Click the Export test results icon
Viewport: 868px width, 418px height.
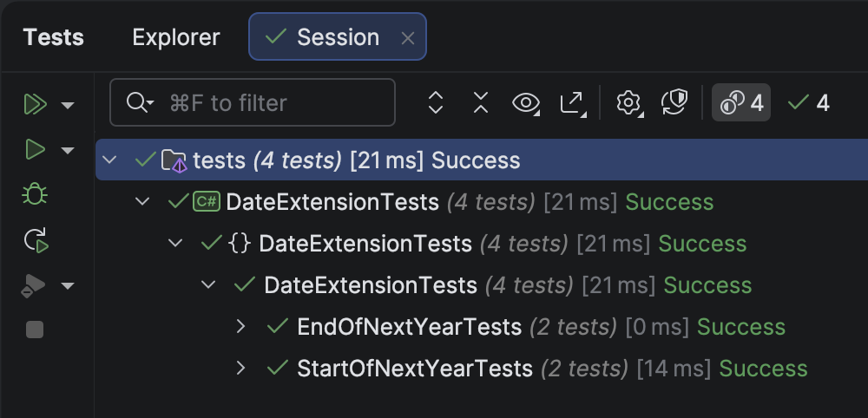tap(572, 103)
